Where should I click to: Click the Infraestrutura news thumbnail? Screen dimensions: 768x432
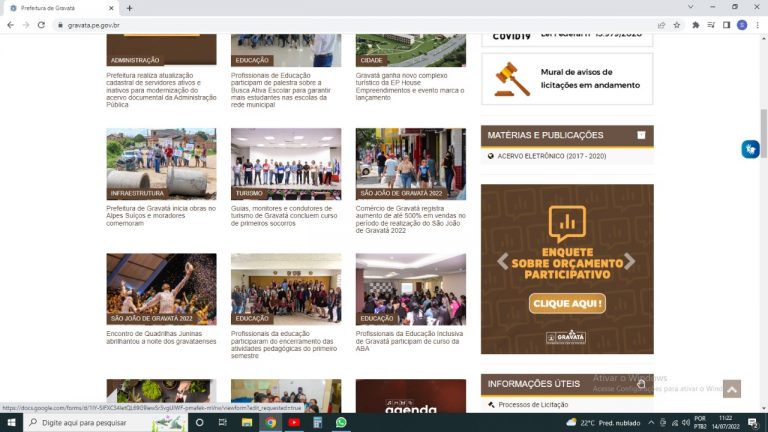[x=161, y=164]
